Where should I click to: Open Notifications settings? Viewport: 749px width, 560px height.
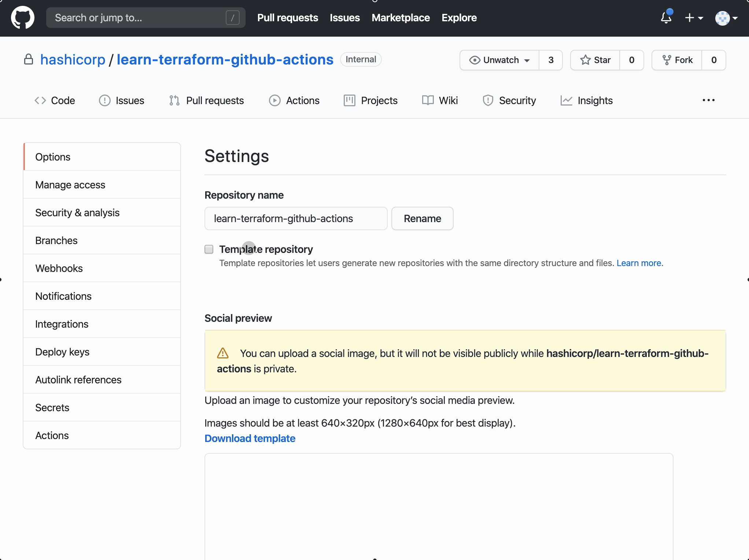pos(102,296)
